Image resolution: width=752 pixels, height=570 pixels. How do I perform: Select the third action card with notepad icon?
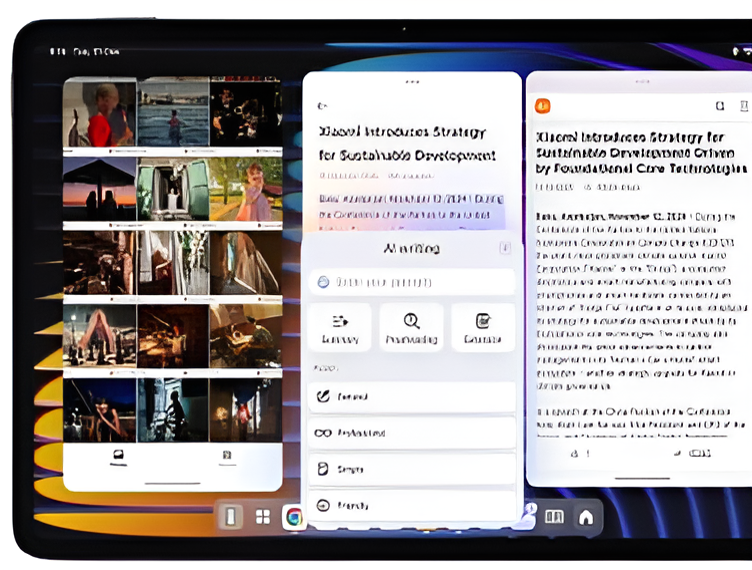(x=483, y=327)
